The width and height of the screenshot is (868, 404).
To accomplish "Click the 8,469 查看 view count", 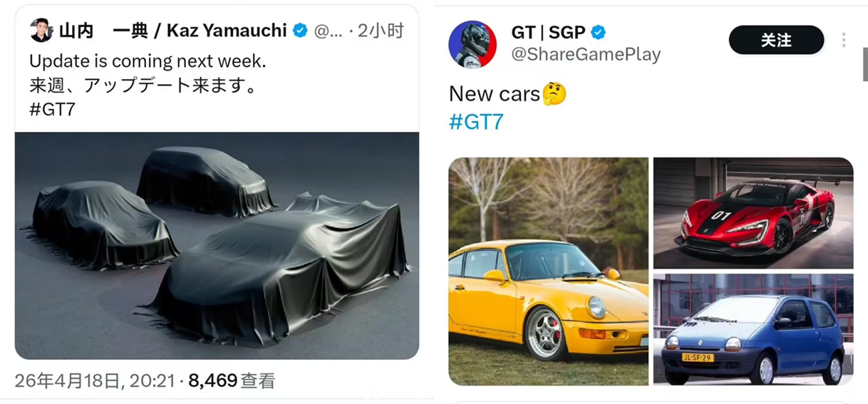I will (231, 381).
